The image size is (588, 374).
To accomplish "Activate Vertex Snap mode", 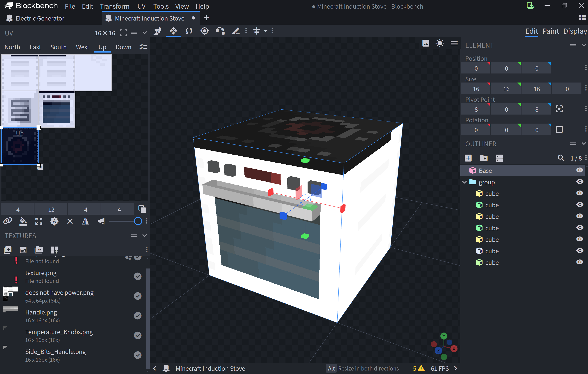I will coord(158,31).
